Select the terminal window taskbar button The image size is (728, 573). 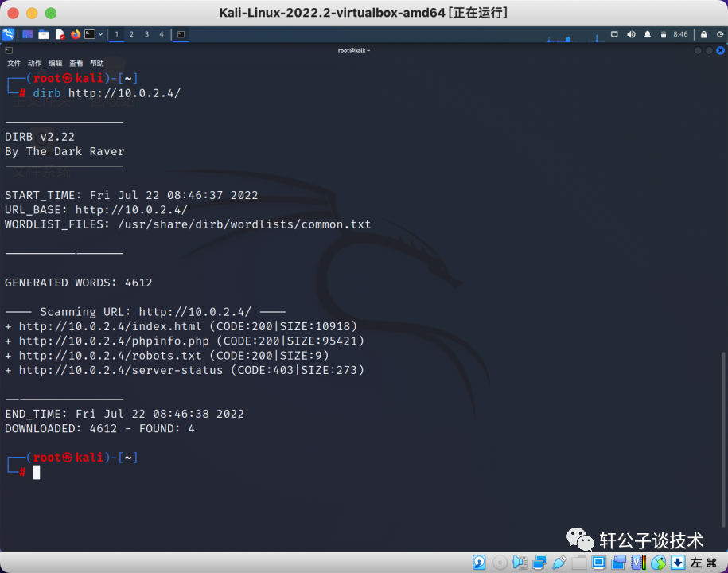181,34
